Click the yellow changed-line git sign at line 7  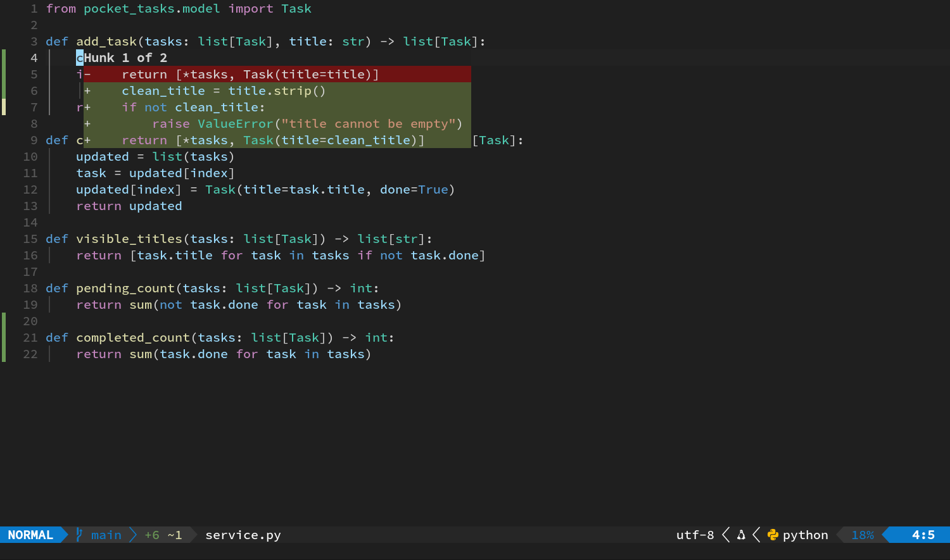[x=4, y=107]
